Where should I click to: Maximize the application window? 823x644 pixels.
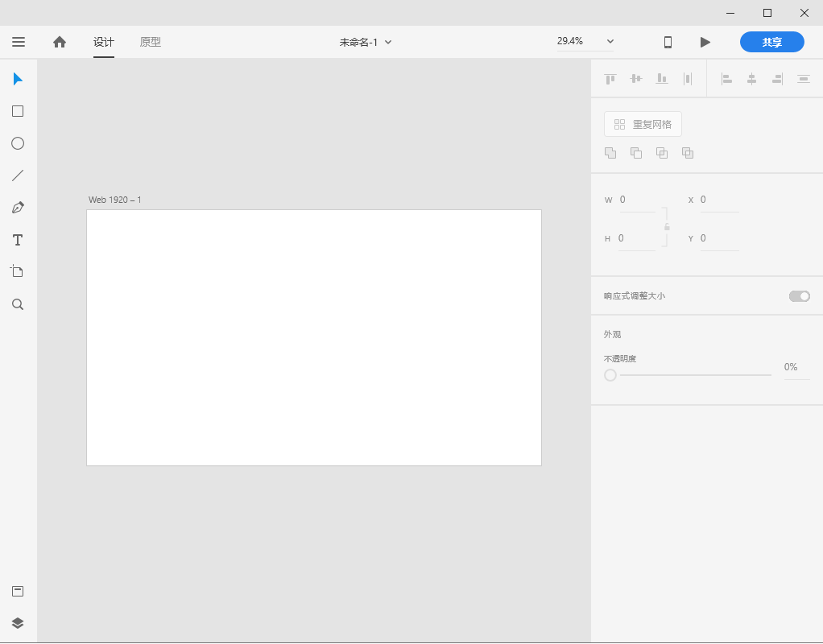pyautogui.click(x=767, y=13)
